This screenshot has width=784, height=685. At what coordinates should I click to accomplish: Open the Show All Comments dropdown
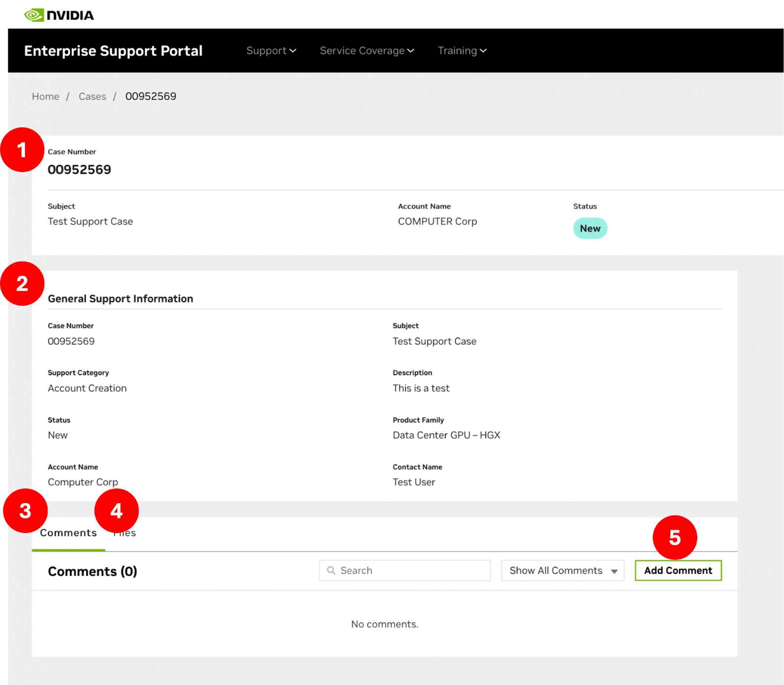(x=563, y=570)
